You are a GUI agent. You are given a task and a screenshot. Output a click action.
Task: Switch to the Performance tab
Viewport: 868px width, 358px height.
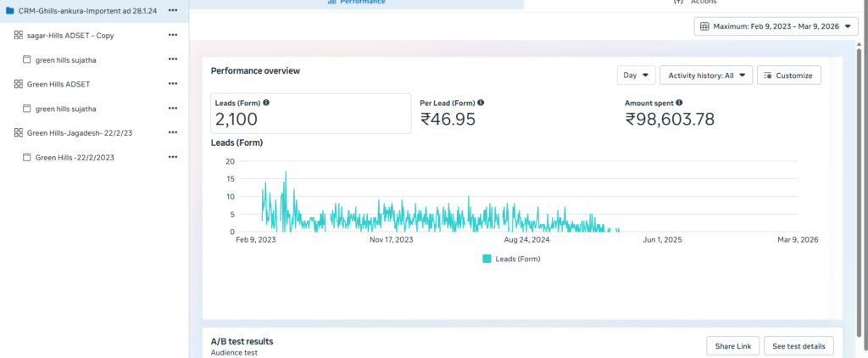point(356,3)
